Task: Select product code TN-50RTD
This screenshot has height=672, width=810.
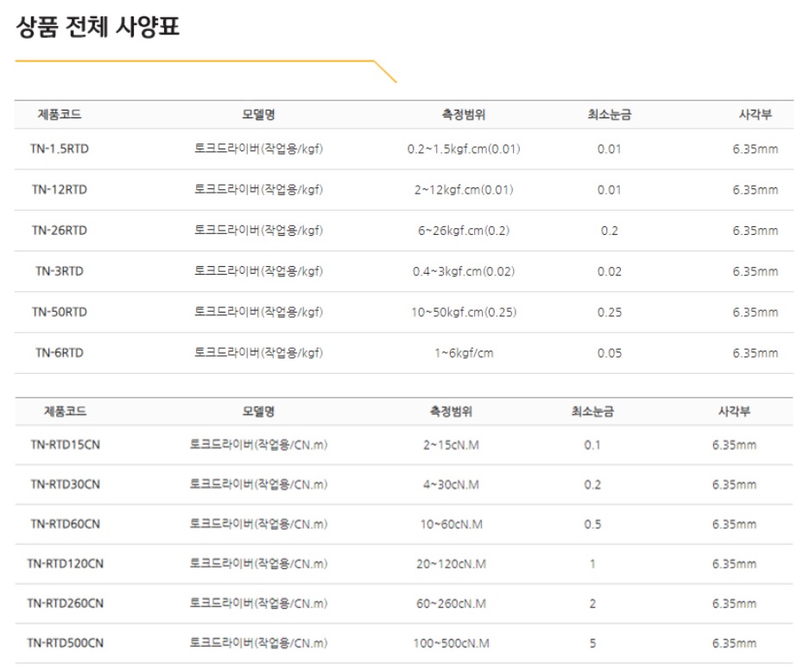Action: click(60, 312)
